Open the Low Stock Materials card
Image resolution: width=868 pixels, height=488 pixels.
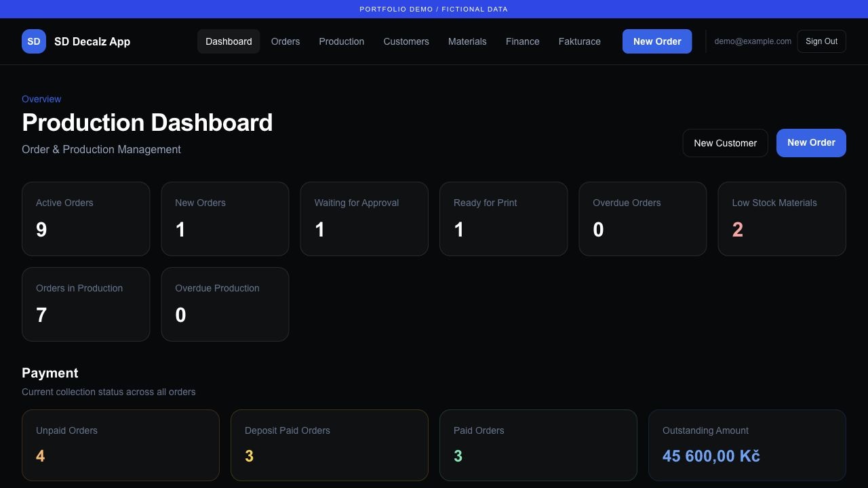pos(782,219)
